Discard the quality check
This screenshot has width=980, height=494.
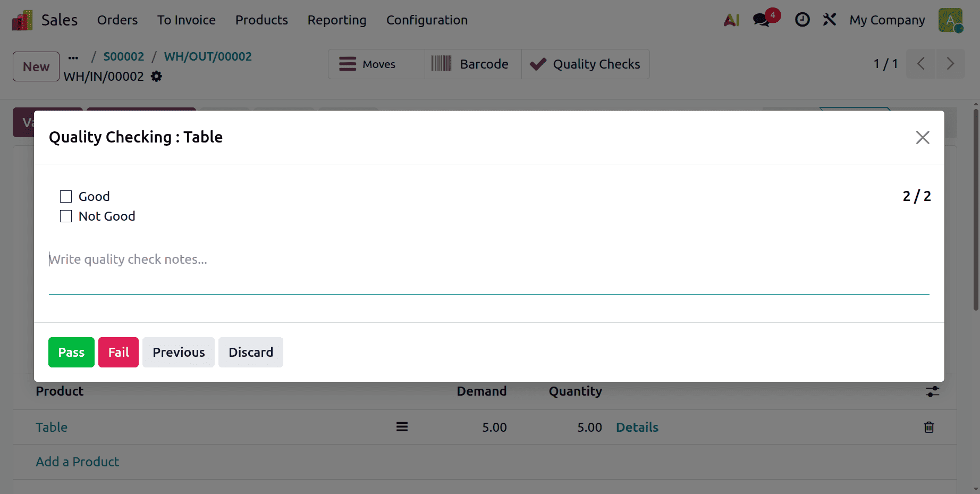point(251,352)
